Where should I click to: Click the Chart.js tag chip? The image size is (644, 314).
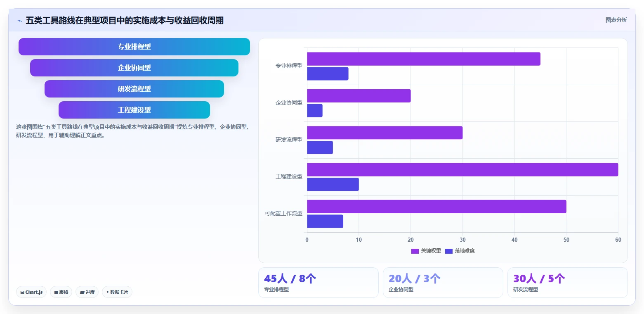32,292
